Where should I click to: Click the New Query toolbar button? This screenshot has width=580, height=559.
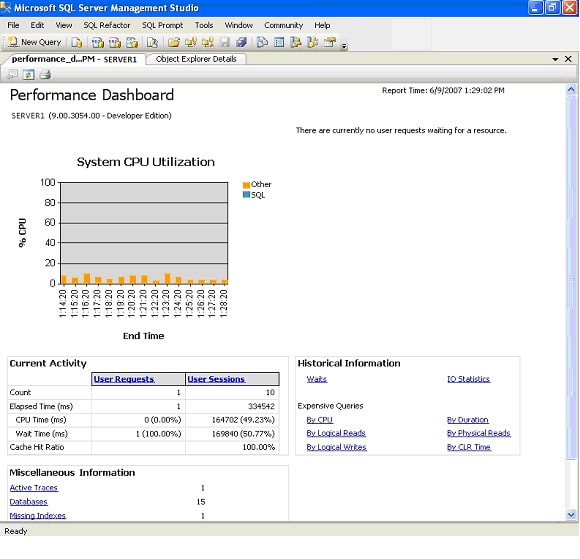34,42
